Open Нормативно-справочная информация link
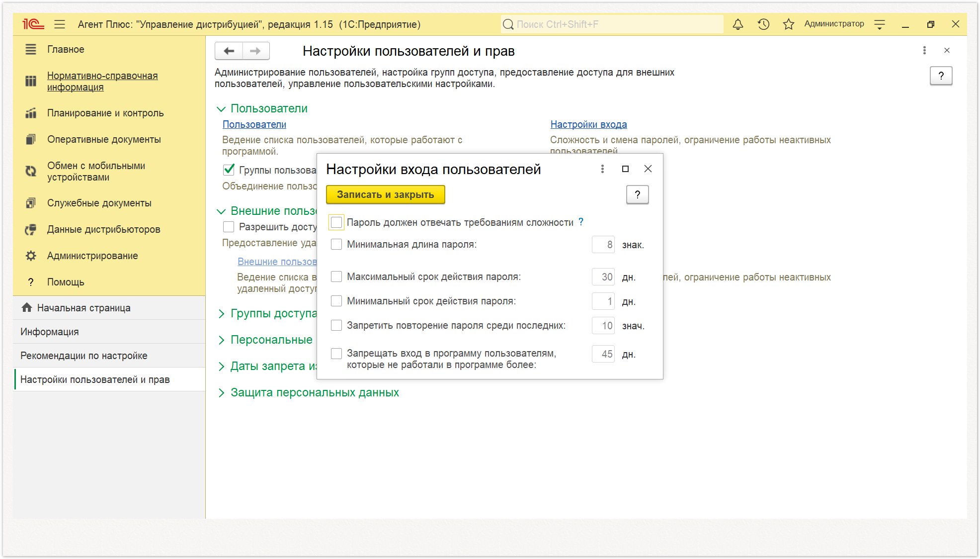Image resolution: width=980 pixels, height=559 pixels. [102, 81]
